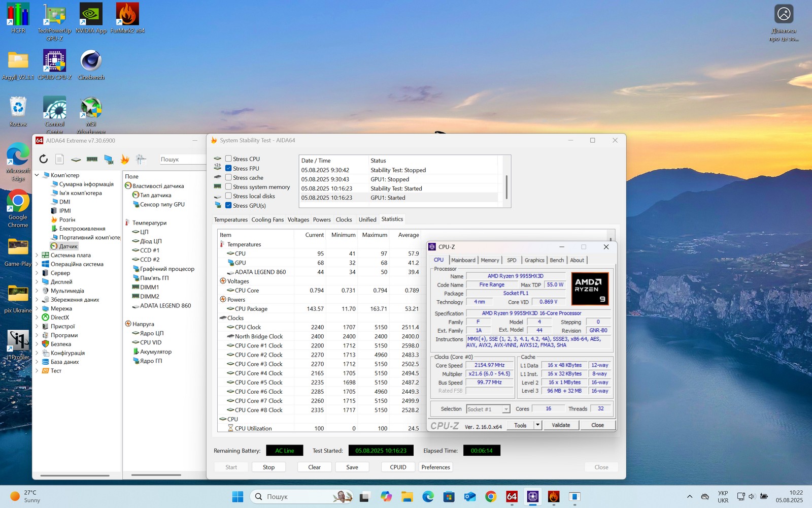The image size is (812, 508).
Task: Expand Сервер tree node
Action: click(x=37, y=273)
